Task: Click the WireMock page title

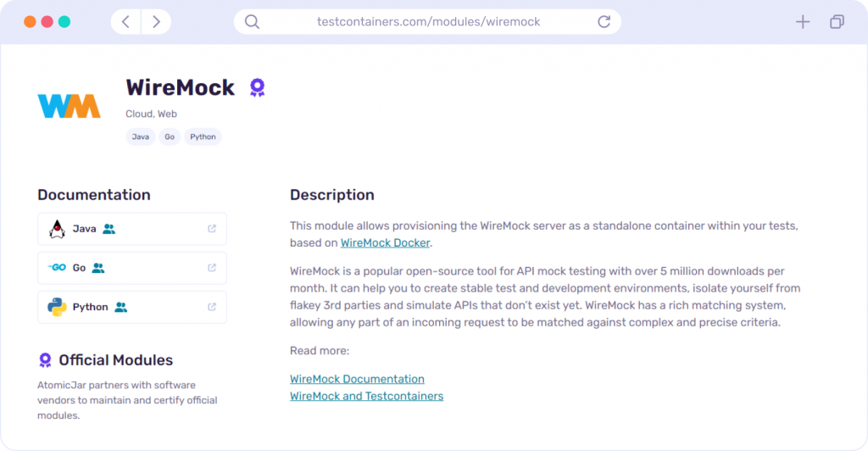Action: pos(181,87)
